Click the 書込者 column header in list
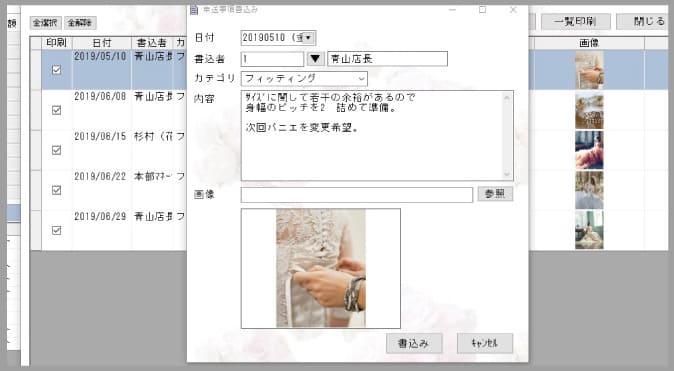Image resolution: width=674 pixels, height=371 pixels. (152, 43)
